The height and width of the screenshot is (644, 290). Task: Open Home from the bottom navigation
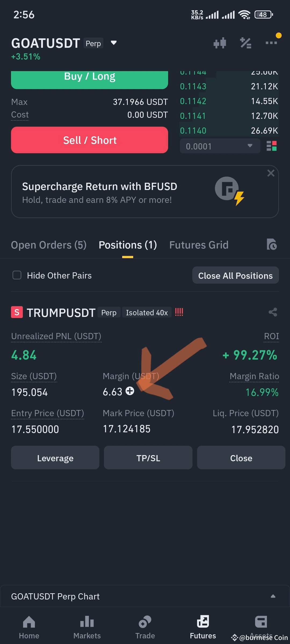(x=29, y=627)
